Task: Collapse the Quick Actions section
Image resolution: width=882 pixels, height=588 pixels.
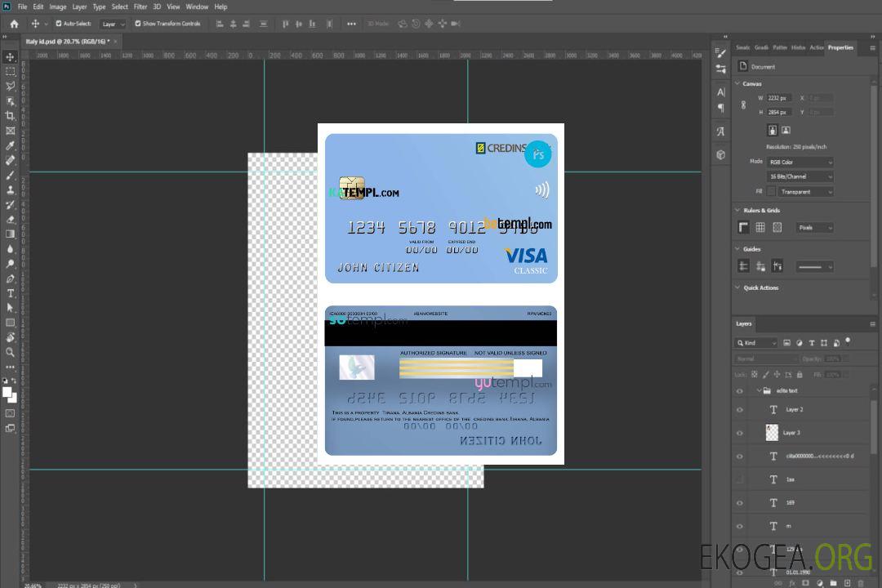Action: 738,287
